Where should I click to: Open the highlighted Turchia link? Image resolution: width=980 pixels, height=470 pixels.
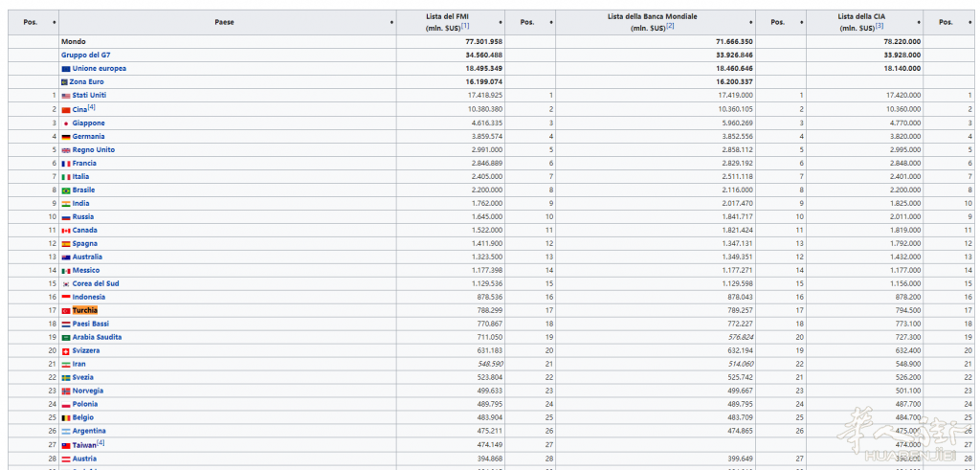coord(85,311)
